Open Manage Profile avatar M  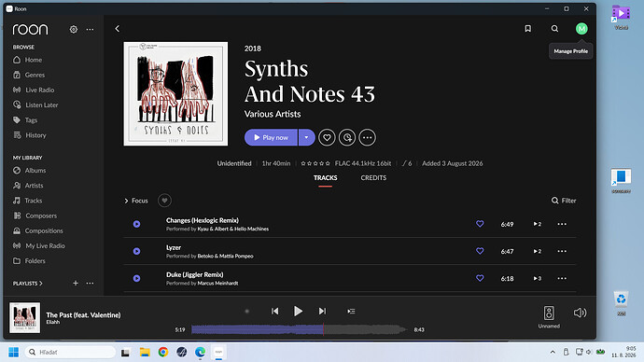click(581, 29)
